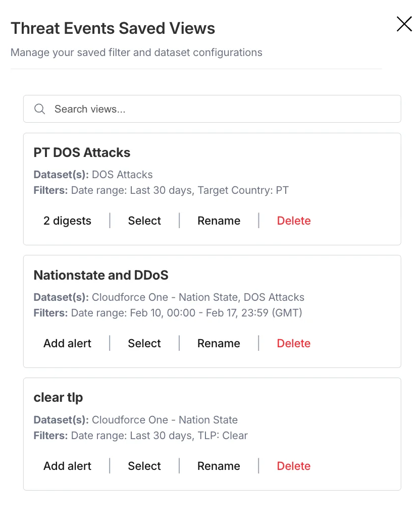Click the PT DOS Attacks card title
This screenshot has height=532, width=419.
(x=82, y=152)
